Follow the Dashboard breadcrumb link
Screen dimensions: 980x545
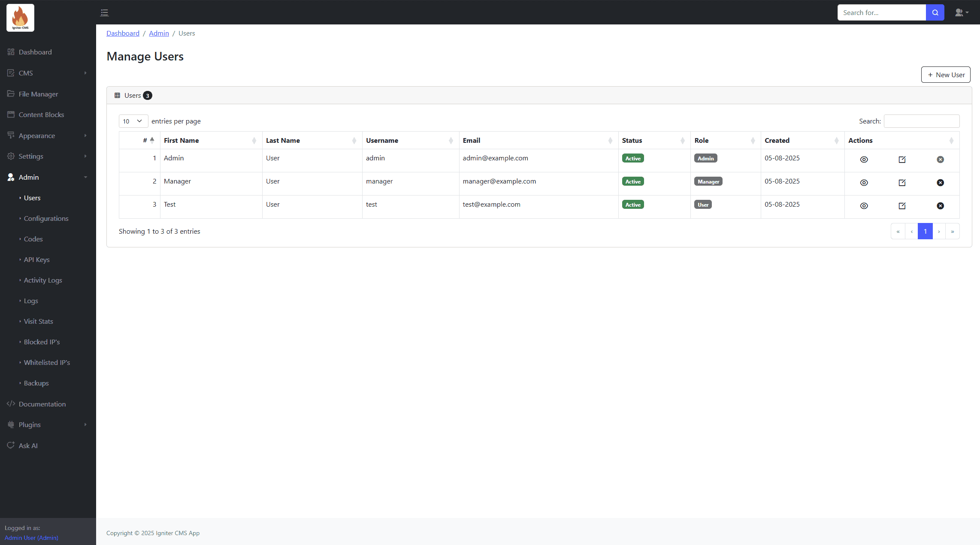click(123, 33)
